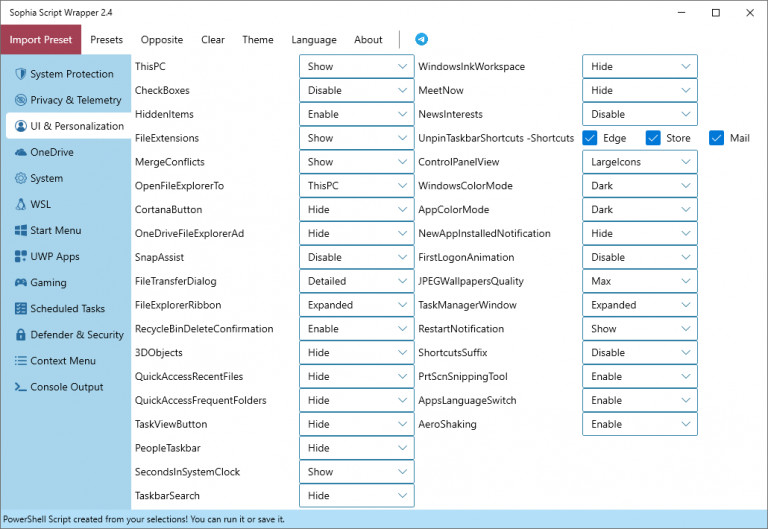Open the Context Menu section
Viewport: 768px width, 529px height.
click(69, 361)
